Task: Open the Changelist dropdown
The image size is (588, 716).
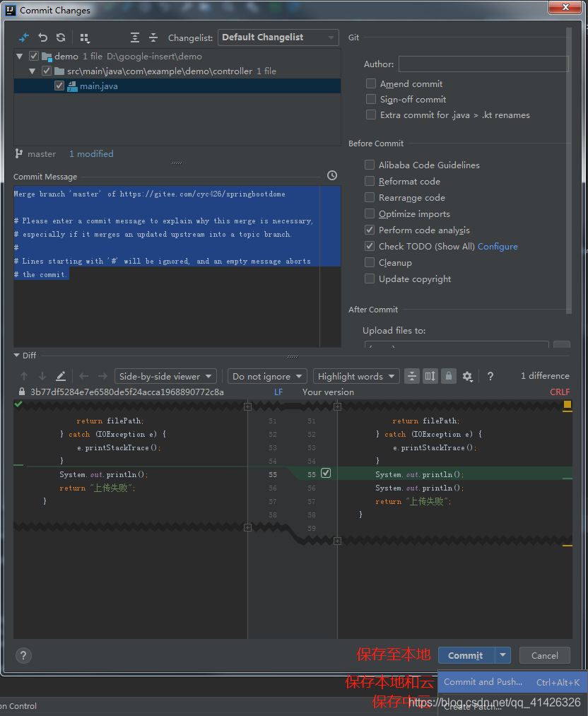Action: click(x=278, y=37)
